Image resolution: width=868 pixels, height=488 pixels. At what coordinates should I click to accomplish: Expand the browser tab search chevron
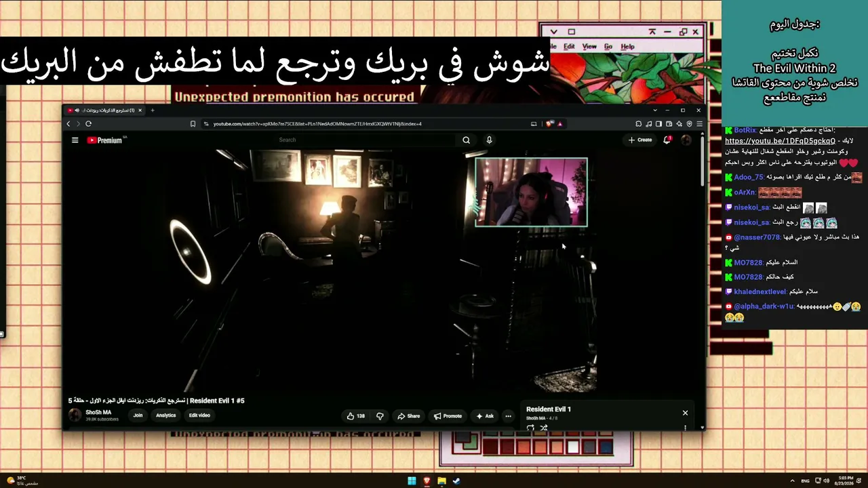pos(655,110)
